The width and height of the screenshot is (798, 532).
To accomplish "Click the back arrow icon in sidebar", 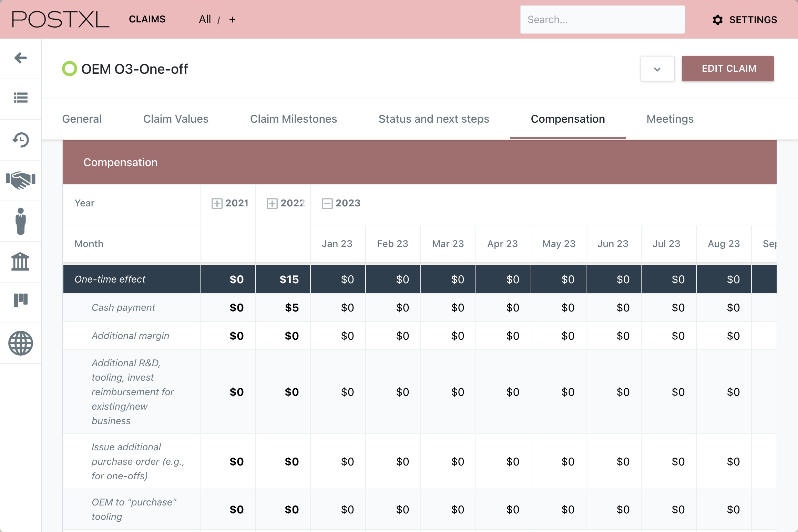I will (21, 58).
